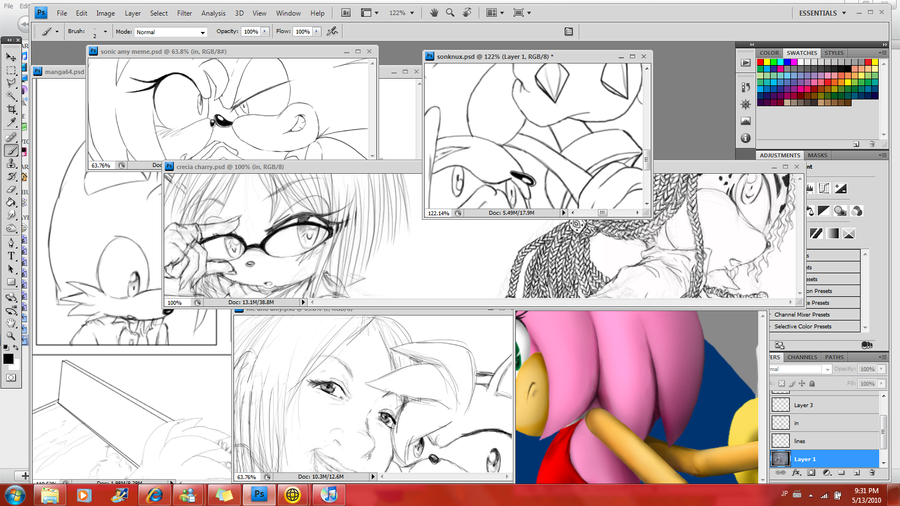Switch to the Channels tab
900x506 pixels.
802,357
